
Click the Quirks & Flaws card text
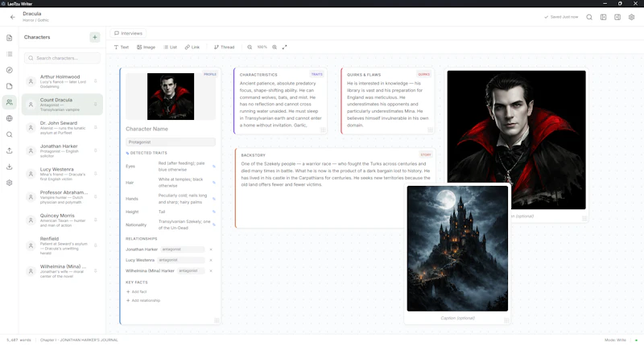[x=388, y=105]
